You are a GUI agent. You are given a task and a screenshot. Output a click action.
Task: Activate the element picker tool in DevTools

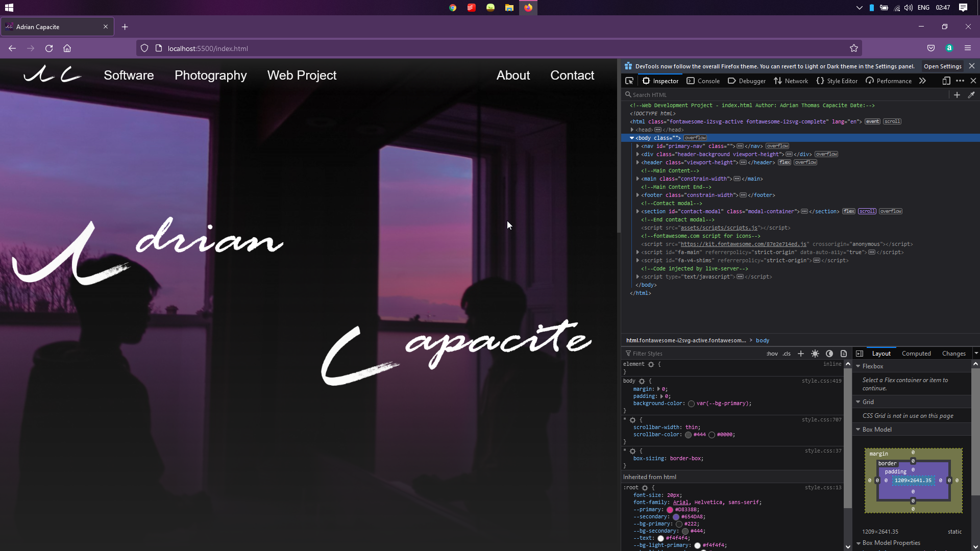[629, 81]
